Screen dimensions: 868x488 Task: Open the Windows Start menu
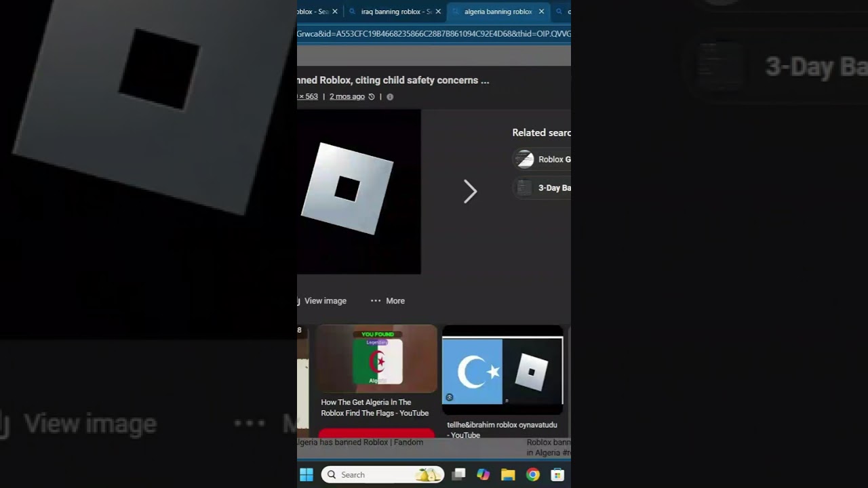pyautogui.click(x=306, y=474)
